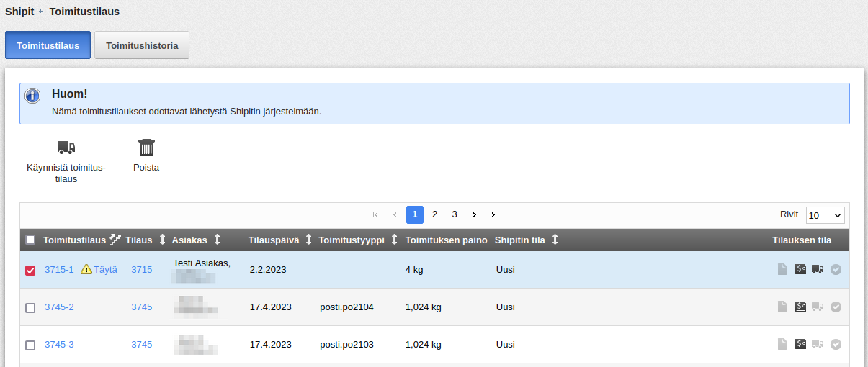The height and width of the screenshot is (367, 868).
Task: Click Shipit in the breadcrumb
Action: 19,12
